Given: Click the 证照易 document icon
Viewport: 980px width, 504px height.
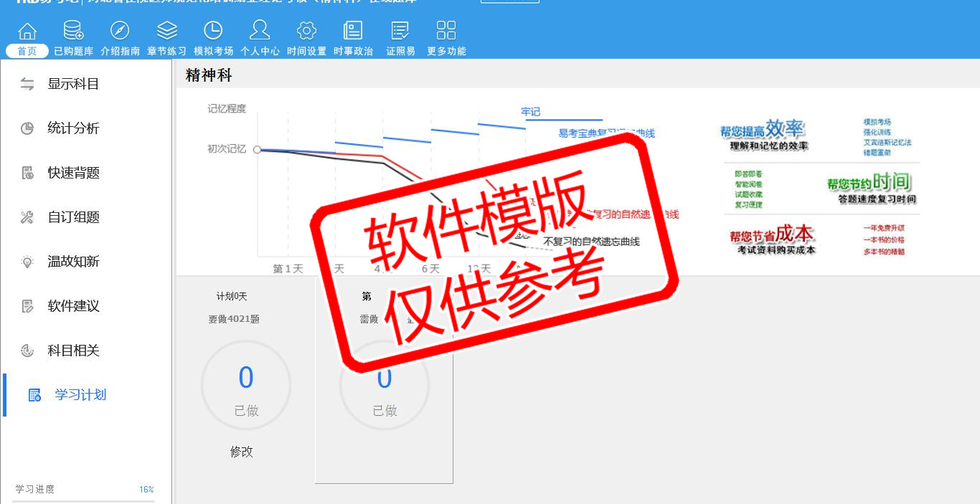Looking at the screenshot, I should tap(400, 32).
